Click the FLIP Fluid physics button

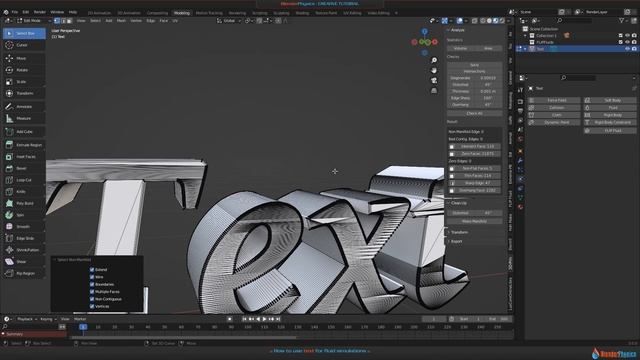point(610,131)
